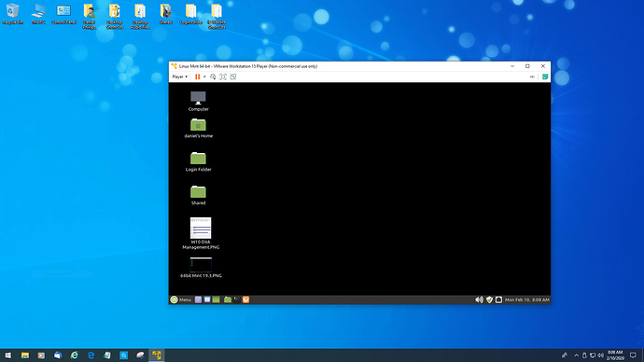This screenshot has width=644, height=362.
Task: Open the Player menu dropdown in VMware
Action: point(179,77)
